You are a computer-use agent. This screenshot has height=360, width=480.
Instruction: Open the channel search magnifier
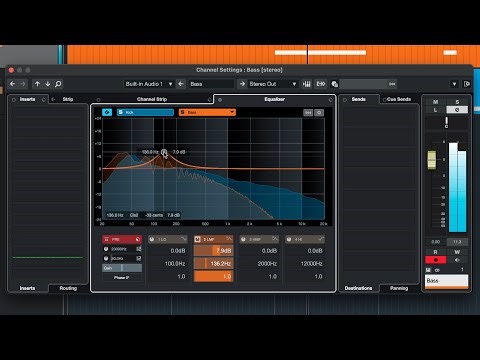(x=58, y=84)
